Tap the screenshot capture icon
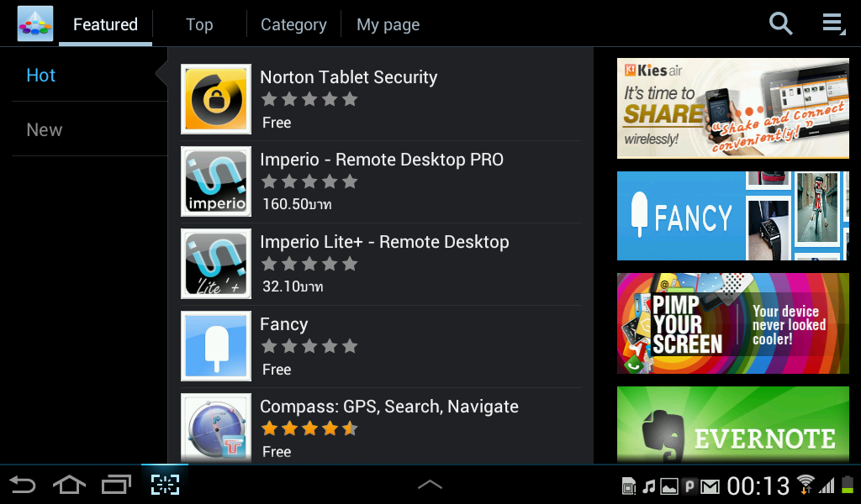Image resolution: width=861 pixels, height=504 pixels. (165, 485)
